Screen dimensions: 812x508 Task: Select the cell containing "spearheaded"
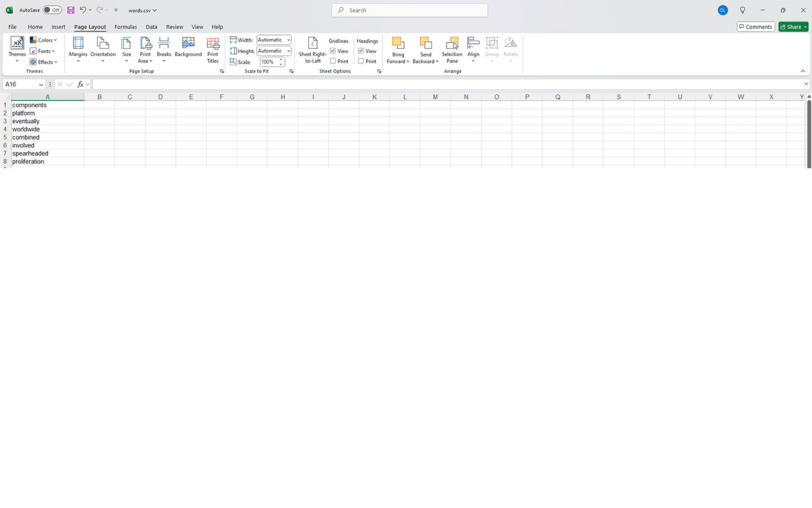coord(48,153)
